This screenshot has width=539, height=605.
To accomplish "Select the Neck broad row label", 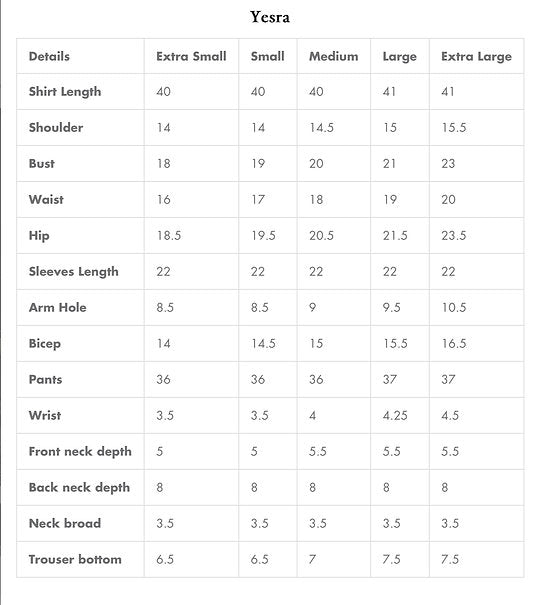I will pyautogui.click(x=65, y=524).
